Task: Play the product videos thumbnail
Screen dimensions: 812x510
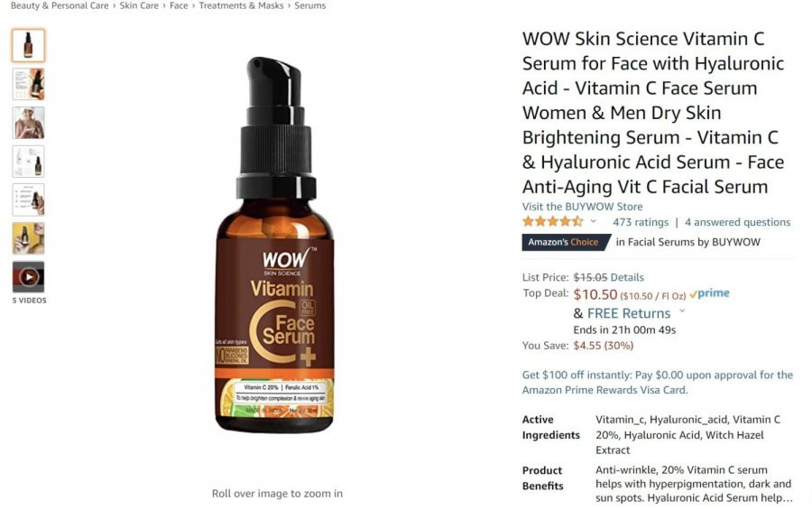Action: pos(28,277)
